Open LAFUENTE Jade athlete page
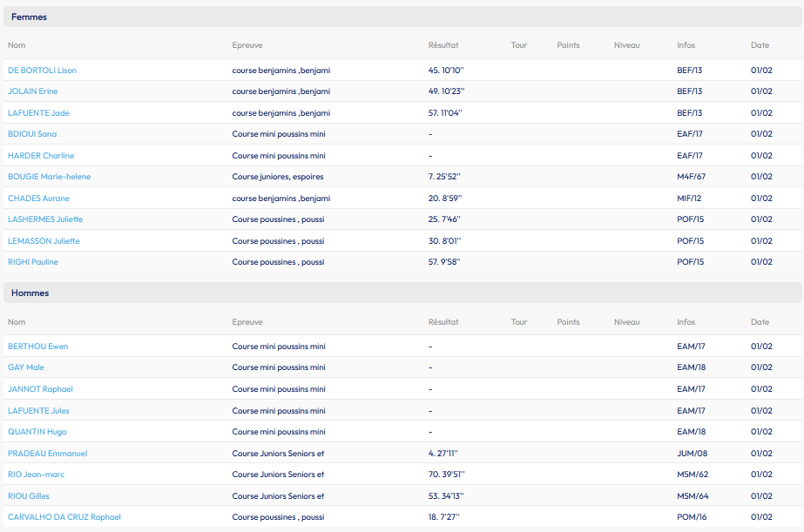 point(38,113)
